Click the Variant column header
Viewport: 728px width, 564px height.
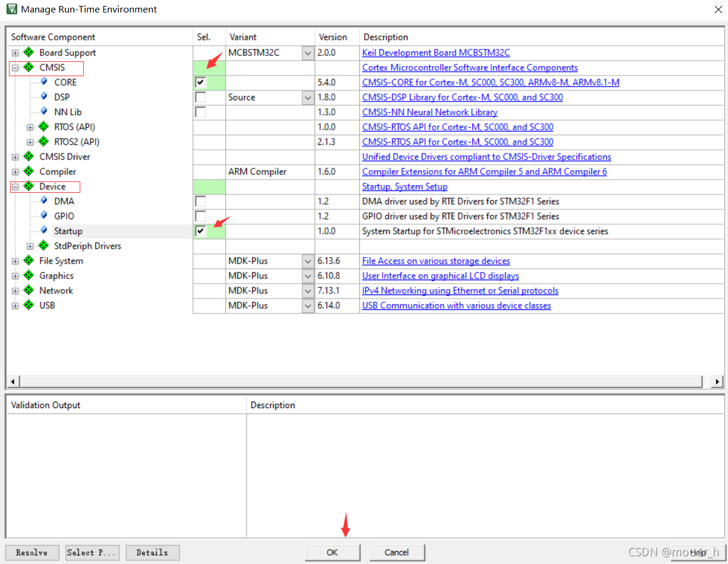tap(270, 37)
